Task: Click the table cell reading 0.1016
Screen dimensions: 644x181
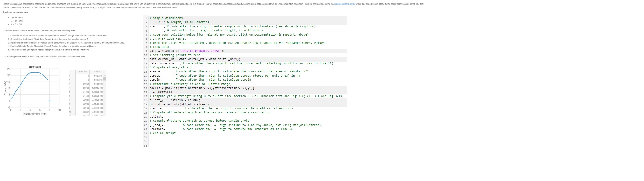Action: [x=82, y=92]
